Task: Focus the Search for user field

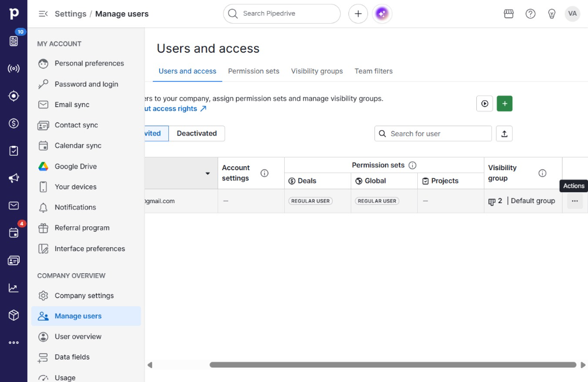Action: (x=433, y=134)
